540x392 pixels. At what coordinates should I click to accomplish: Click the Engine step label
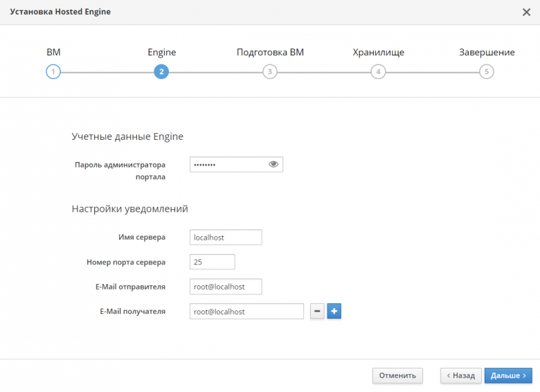(x=161, y=53)
